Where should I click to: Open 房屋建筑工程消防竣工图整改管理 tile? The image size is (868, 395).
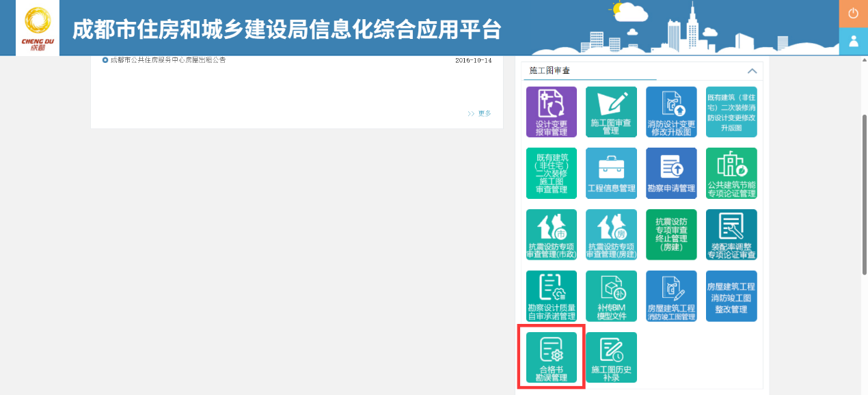(x=731, y=295)
